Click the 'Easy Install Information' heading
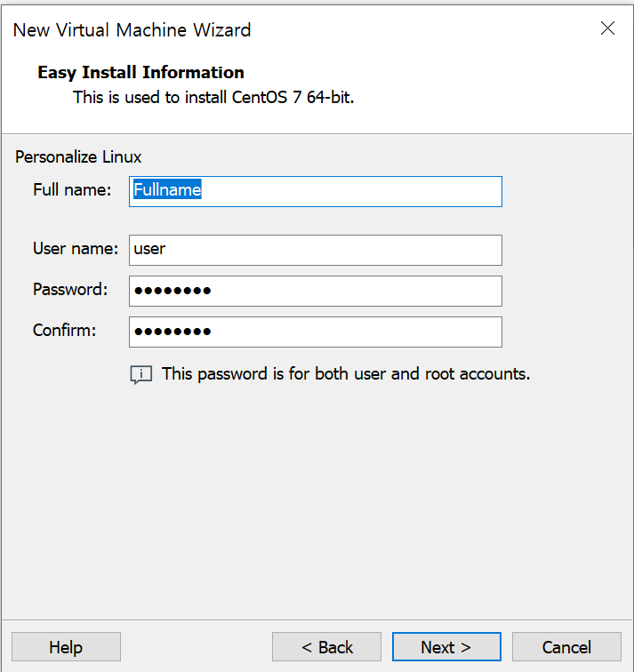 [x=141, y=72]
